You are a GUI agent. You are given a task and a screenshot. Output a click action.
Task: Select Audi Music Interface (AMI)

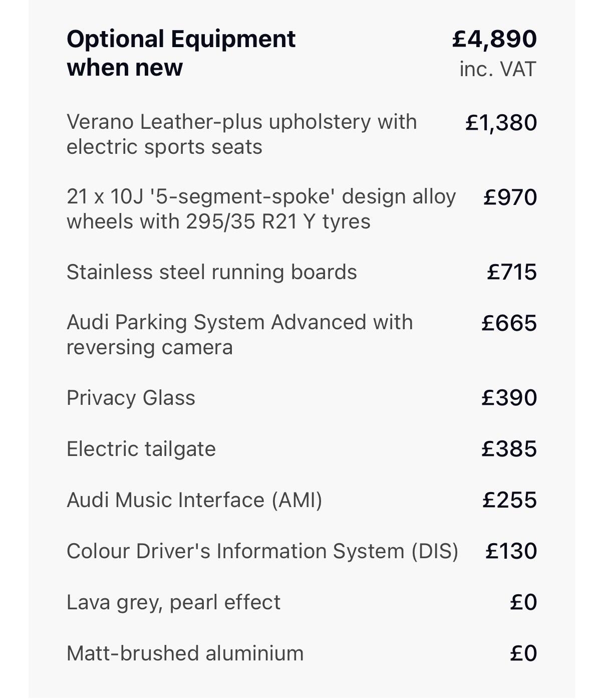tap(194, 500)
